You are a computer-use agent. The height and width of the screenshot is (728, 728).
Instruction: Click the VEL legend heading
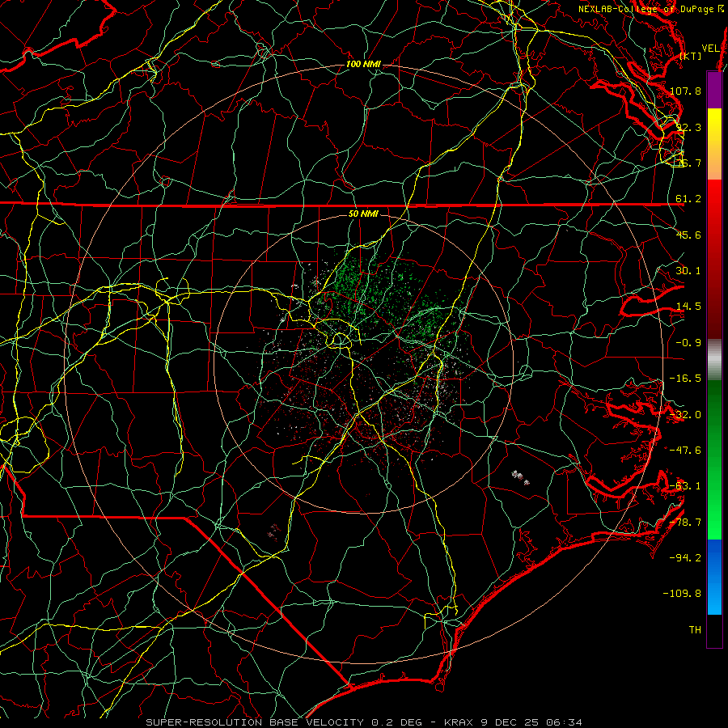click(710, 49)
